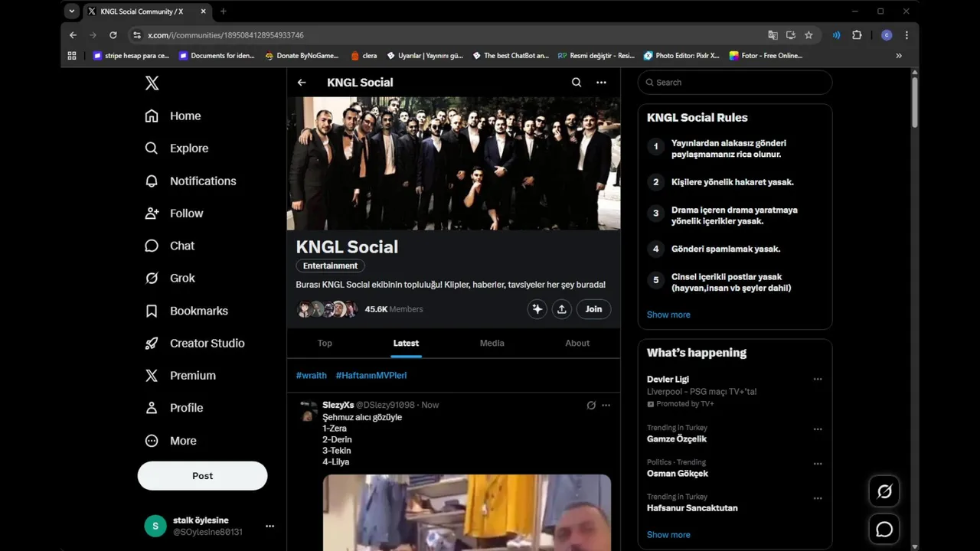Open more options on SlezyXs post

point(606,405)
